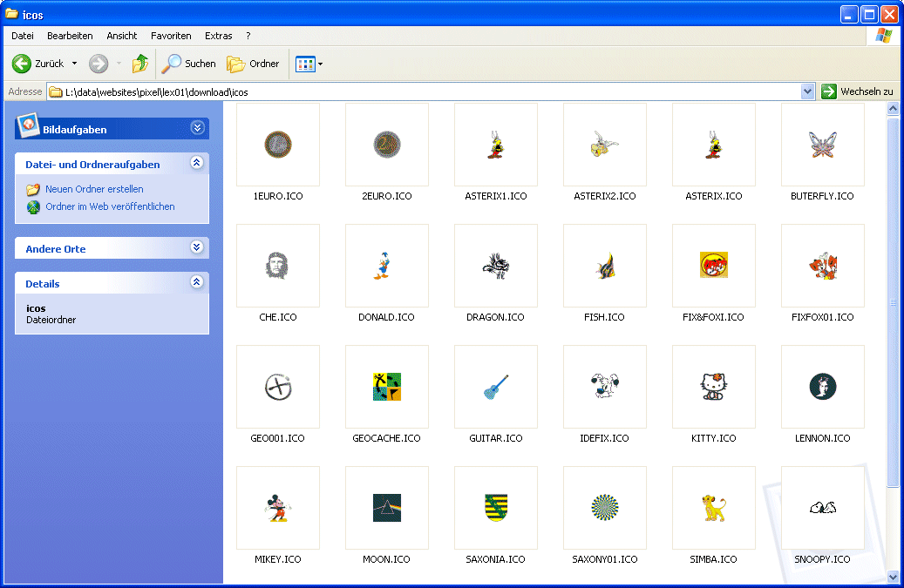Click the Wechseln zu go button
904x588 pixels.
[857, 91]
